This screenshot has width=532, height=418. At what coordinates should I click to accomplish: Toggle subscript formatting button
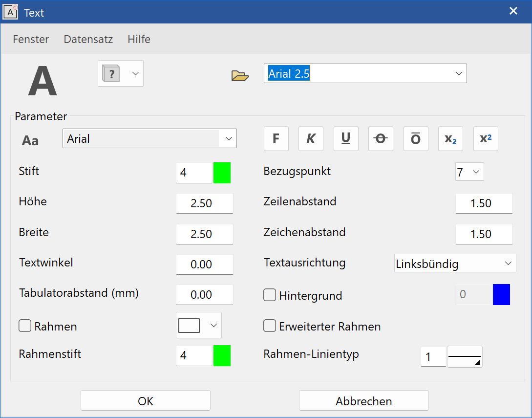click(x=450, y=138)
